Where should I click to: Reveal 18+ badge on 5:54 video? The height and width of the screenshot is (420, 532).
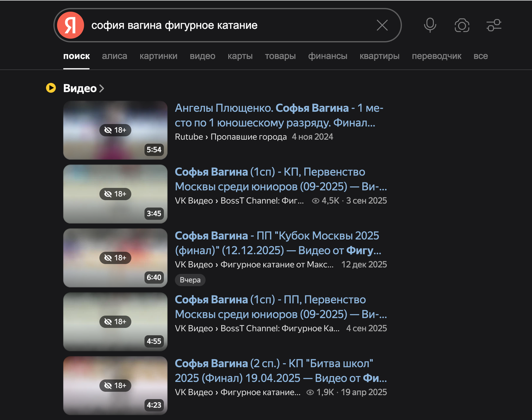[115, 130]
